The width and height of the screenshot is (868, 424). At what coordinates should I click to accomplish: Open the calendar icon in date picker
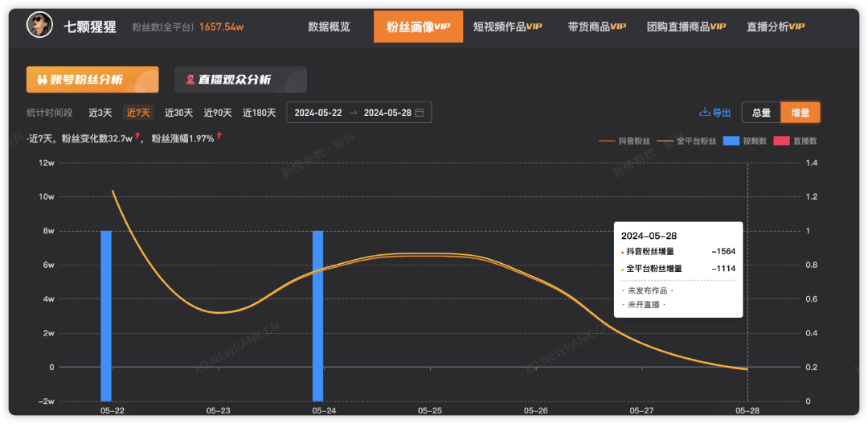click(420, 113)
